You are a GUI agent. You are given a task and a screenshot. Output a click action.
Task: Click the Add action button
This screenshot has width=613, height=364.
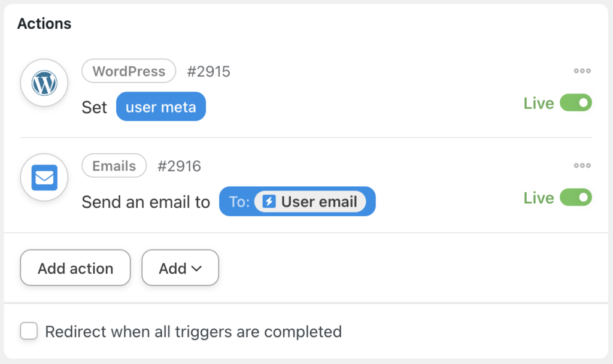(x=75, y=268)
